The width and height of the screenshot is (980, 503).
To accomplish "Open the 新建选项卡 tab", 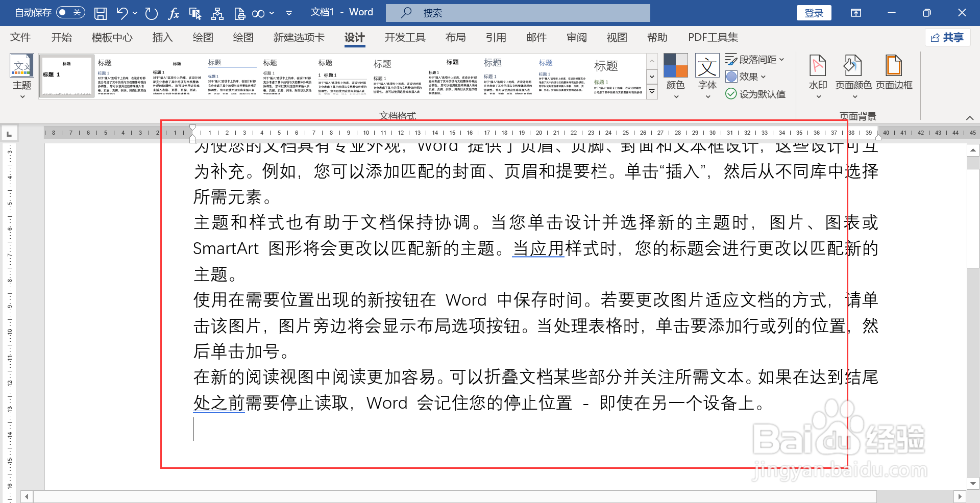I will pyautogui.click(x=299, y=37).
